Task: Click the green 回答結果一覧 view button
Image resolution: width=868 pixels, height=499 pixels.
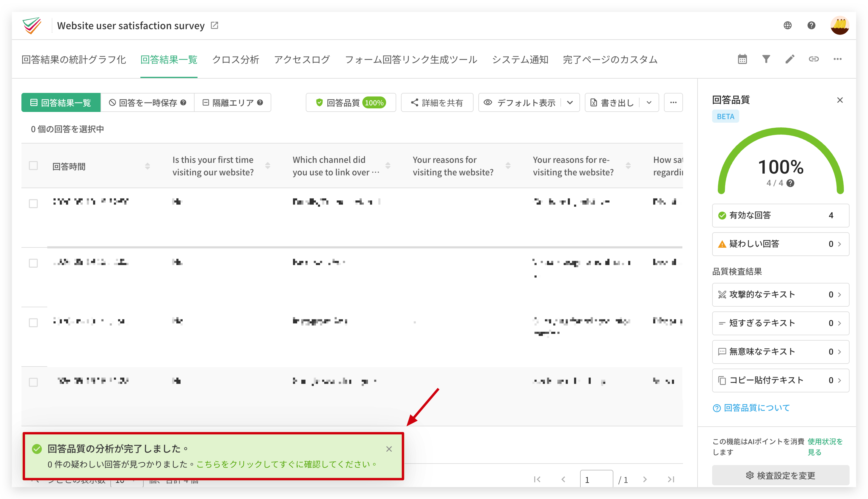Action: point(61,102)
